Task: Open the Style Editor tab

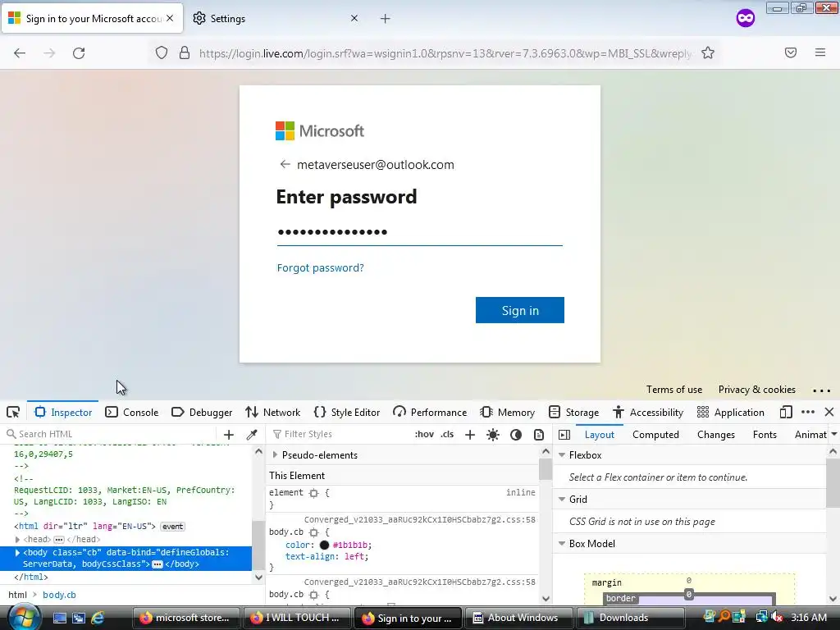Action: [347, 412]
